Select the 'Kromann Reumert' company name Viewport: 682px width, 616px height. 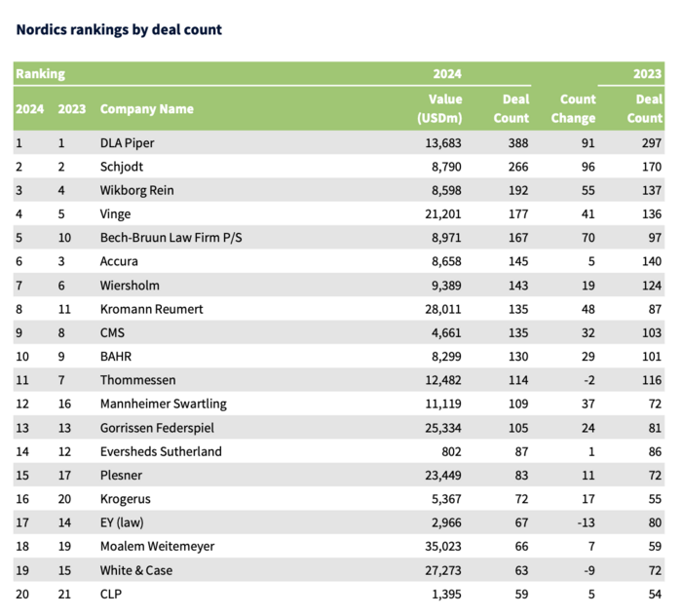tap(151, 309)
